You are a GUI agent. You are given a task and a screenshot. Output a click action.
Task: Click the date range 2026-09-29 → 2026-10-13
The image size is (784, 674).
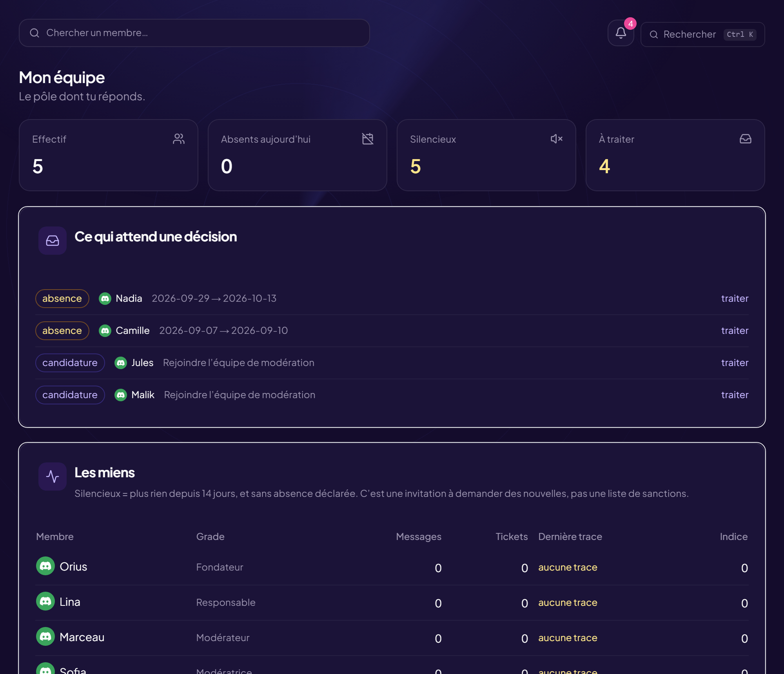point(214,299)
